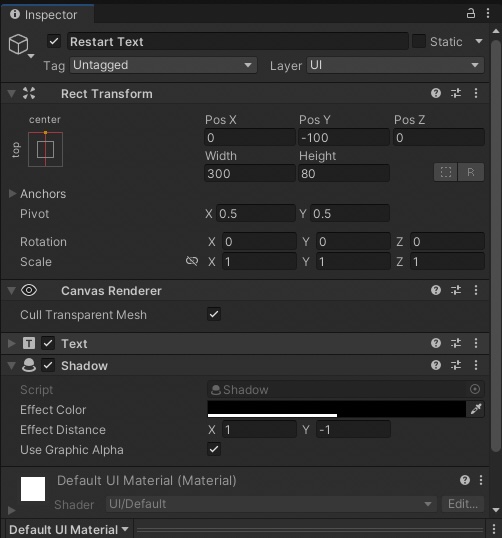The height and width of the screenshot is (538, 502).
Task: Select the Inspector tab
Action: (47, 14)
